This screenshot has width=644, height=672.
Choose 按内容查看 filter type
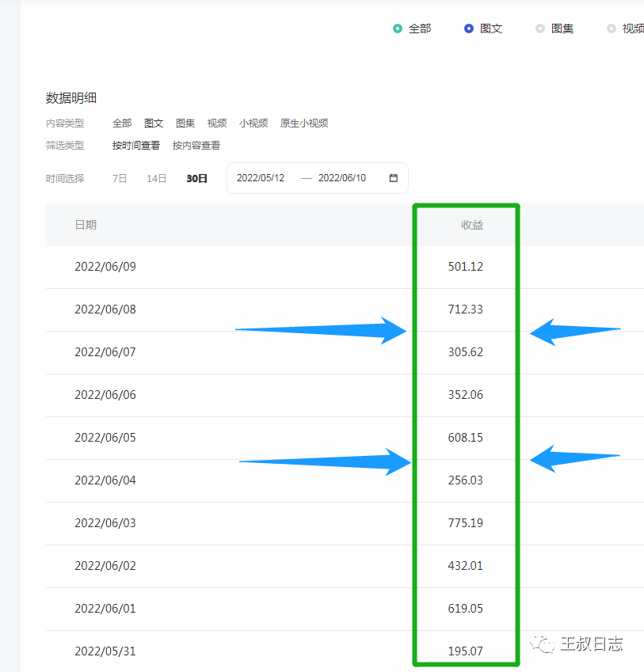coord(196,146)
